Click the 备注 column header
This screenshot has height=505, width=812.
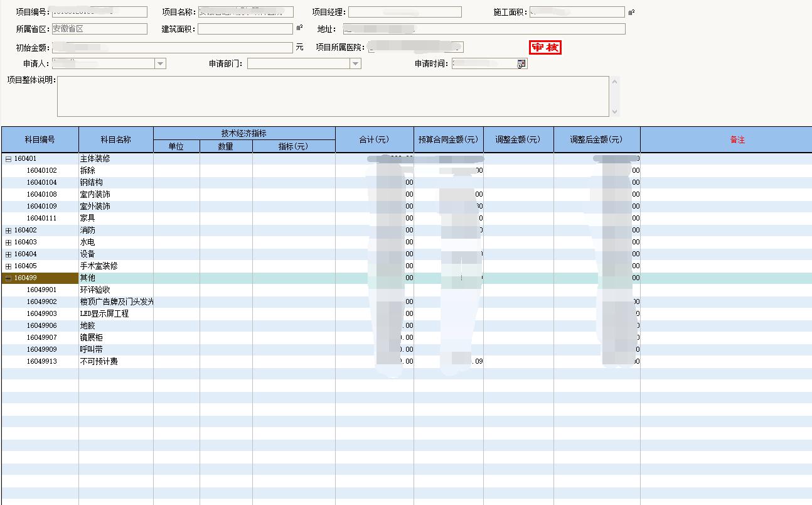[x=737, y=139]
